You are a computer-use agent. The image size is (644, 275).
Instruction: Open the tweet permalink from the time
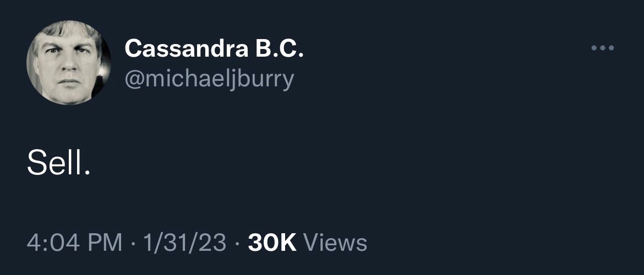(74, 243)
